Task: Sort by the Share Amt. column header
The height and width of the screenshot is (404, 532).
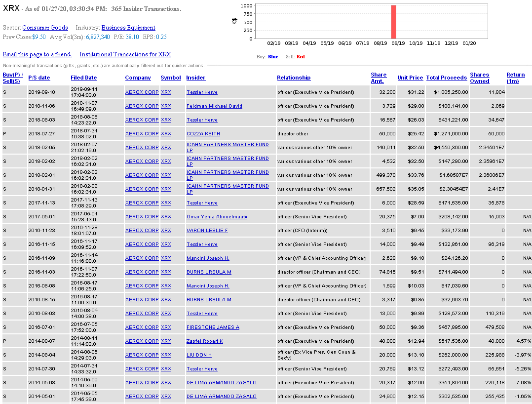Action: 379,78
